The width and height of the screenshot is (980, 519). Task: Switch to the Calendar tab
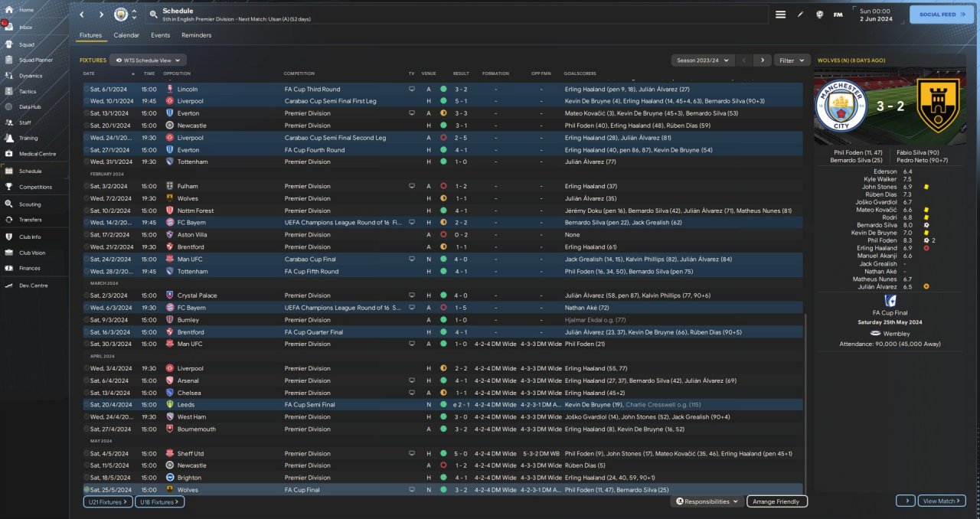(x=126, y=35)
